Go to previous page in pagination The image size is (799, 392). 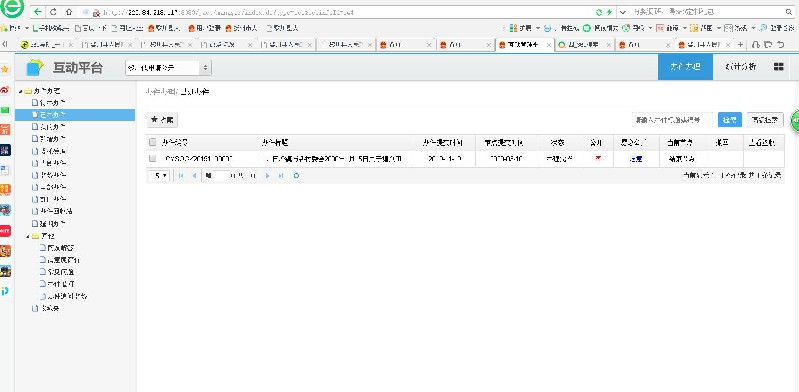(x=194, y=175)
